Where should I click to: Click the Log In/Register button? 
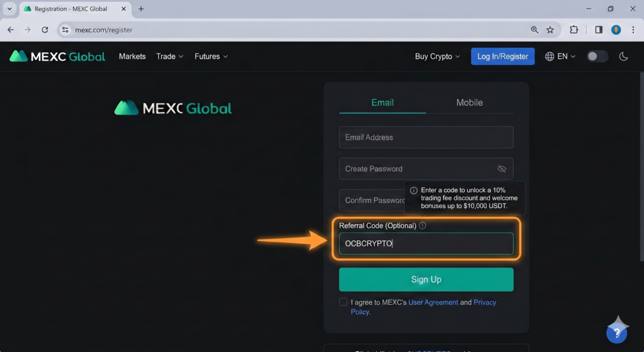pos(502,56)
